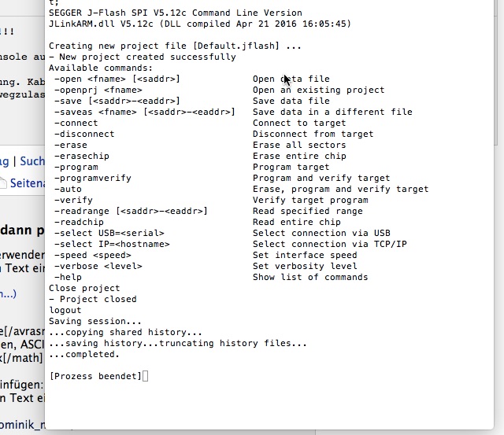Click the SEGGER J-Flash SPI version line
The image size is (504, 435).
pos(176,13)
